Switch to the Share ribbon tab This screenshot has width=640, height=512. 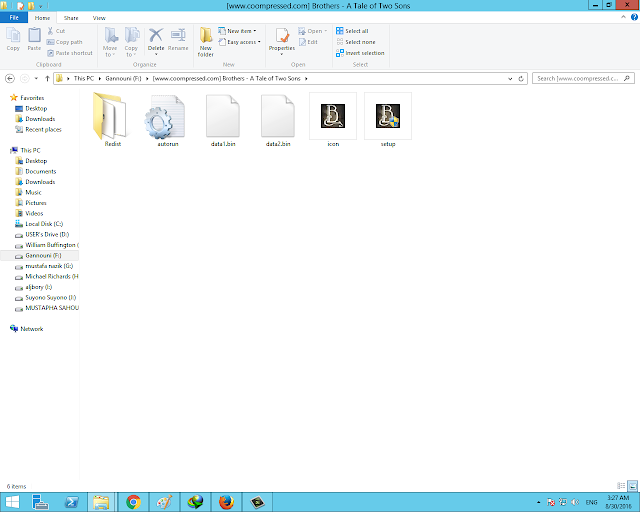(x=71, y=18)
